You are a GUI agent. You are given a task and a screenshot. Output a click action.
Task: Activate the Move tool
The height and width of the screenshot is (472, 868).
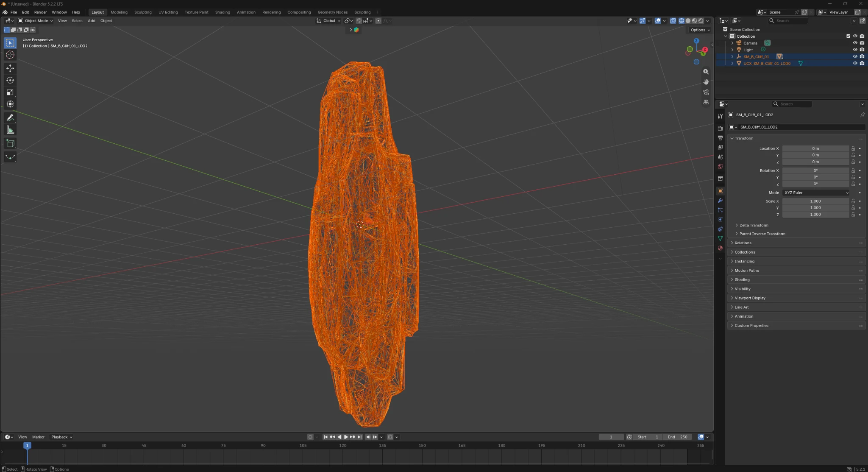point(10,68)
